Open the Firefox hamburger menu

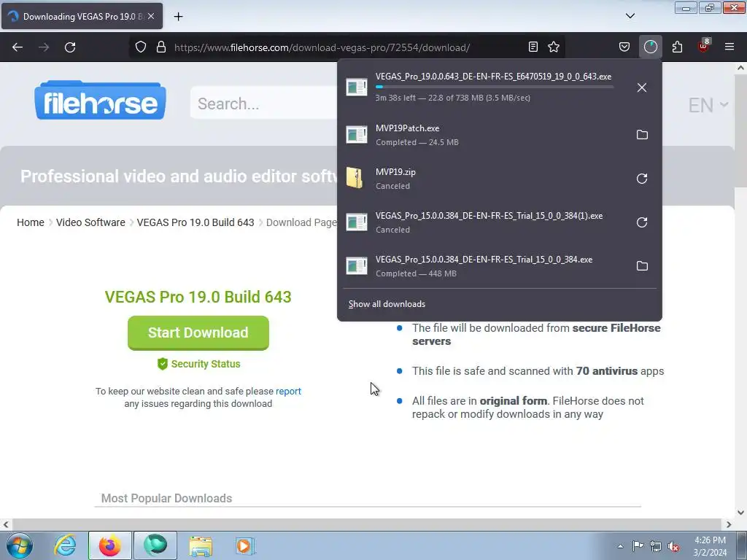[729, 47]
